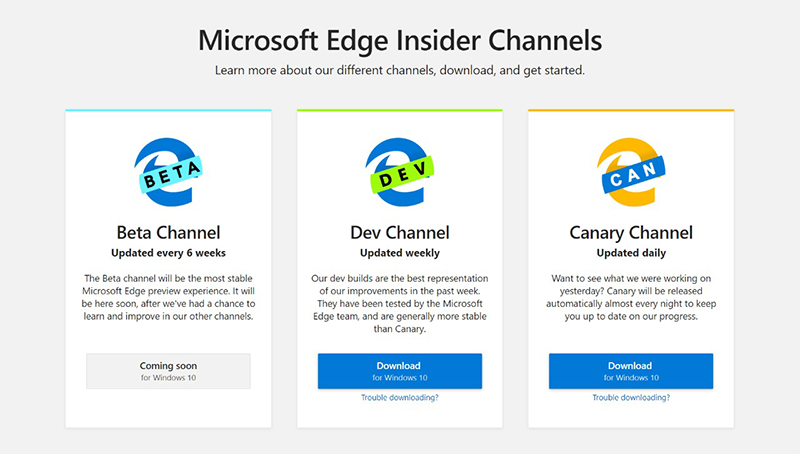The width and height of the screenshot is (800, 454).
Task: Open 'Trouble downloading?' under the Dev download
Action: point(399,398)
